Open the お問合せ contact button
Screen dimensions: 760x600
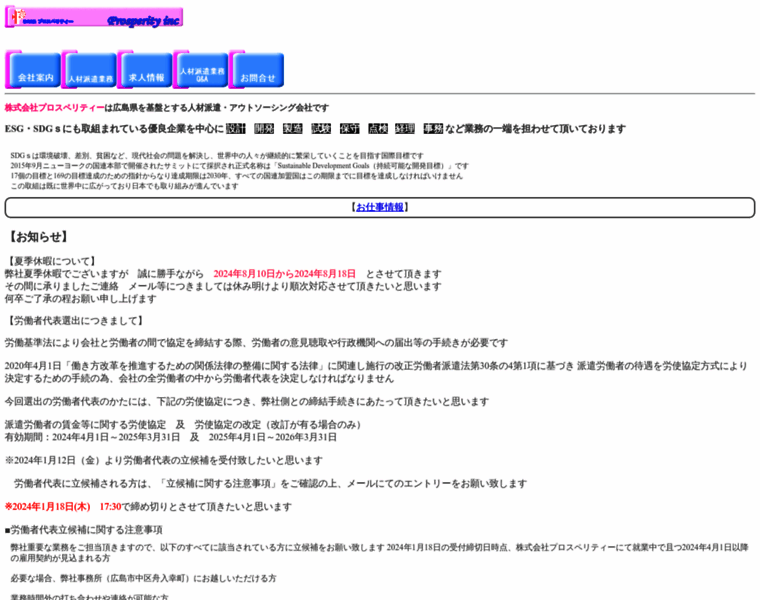point(256,69)
